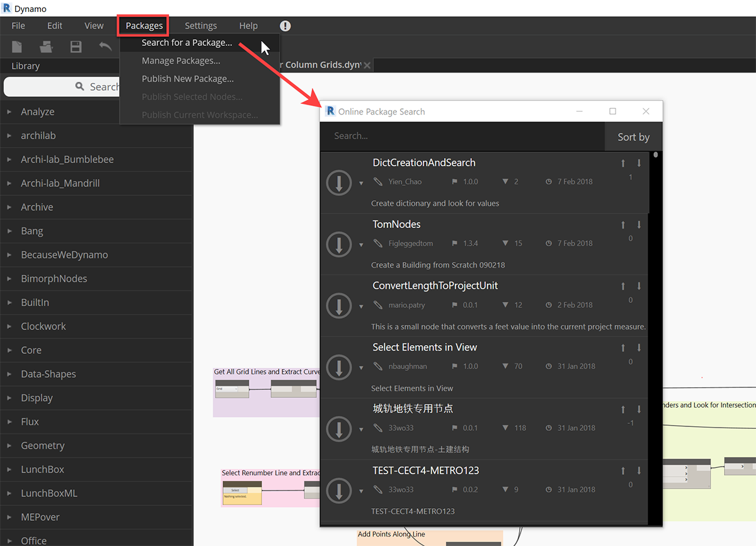Downvote the ConvertLengthToProjectUnit package
The height and width of the screenshot is (546, 756).
(639, 287)
